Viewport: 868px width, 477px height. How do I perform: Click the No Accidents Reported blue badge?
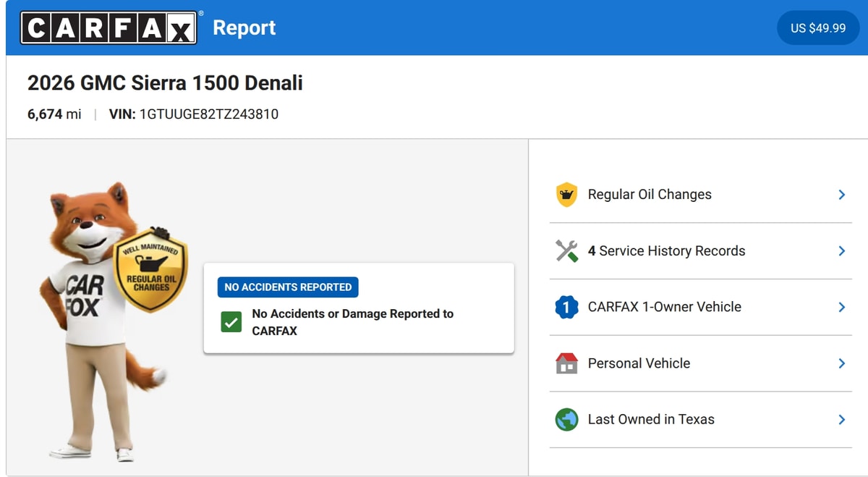[x=288, y=287]
